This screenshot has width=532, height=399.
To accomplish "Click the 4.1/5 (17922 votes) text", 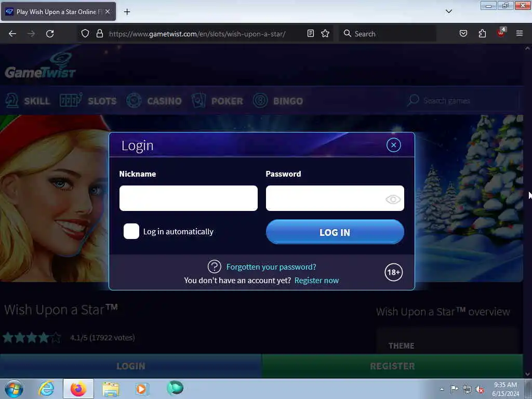I will pyautogui.click(x=102, y=338).
